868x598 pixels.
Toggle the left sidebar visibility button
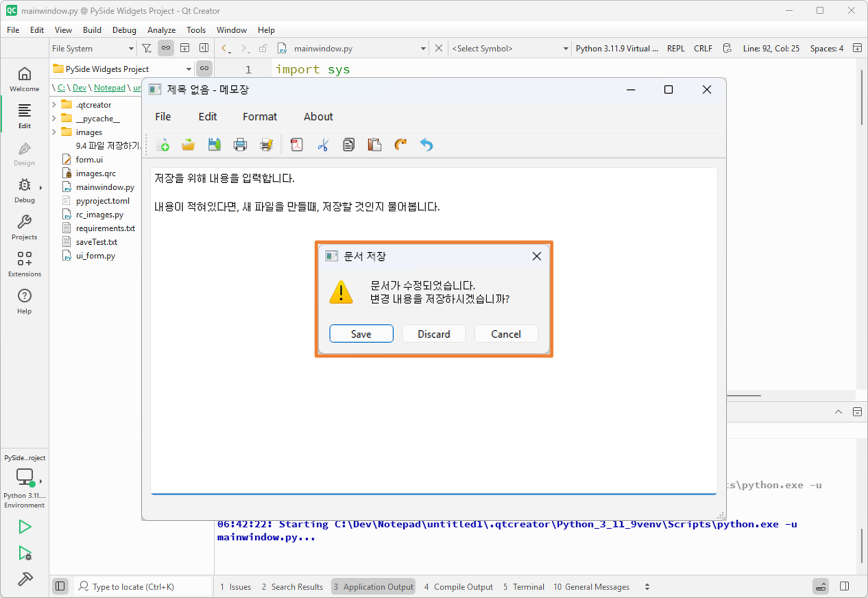(x=60, y=587)
